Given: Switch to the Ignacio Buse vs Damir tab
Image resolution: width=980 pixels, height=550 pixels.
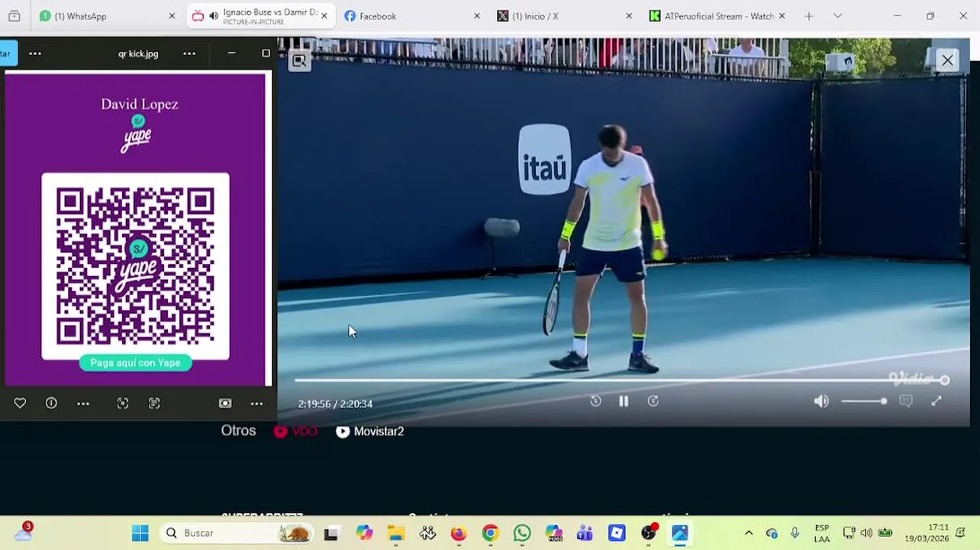Looking at the screenshot, I should pos(262,16).
